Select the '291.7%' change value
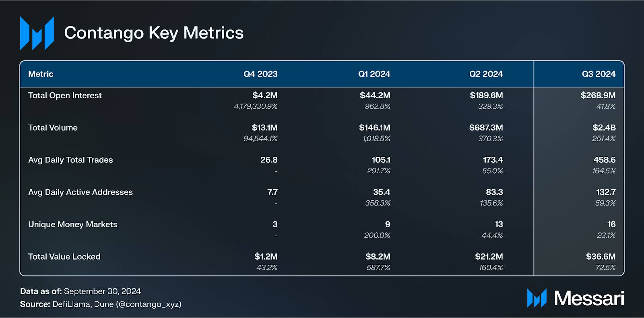The image size is (644, 318). tap(378, 171)
